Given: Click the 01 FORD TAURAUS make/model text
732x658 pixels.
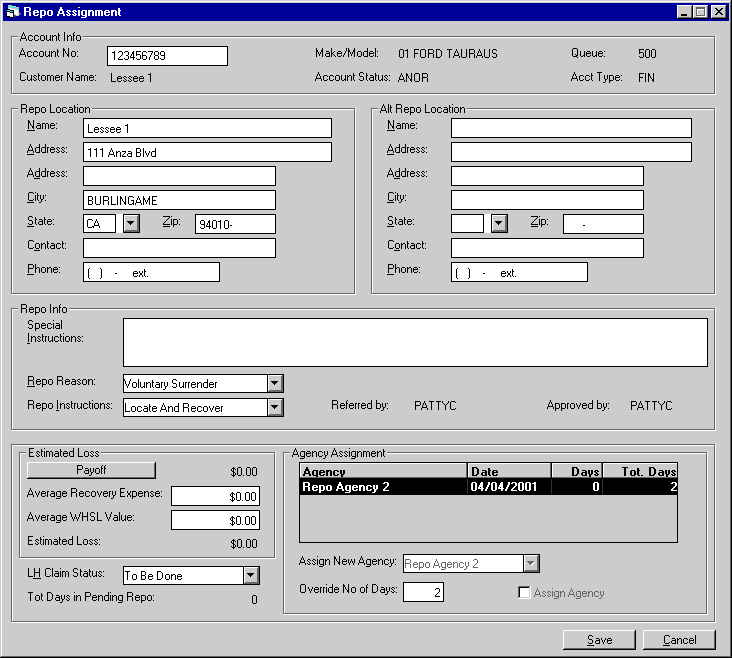Looking at the screenshot, I should [448, 54].
